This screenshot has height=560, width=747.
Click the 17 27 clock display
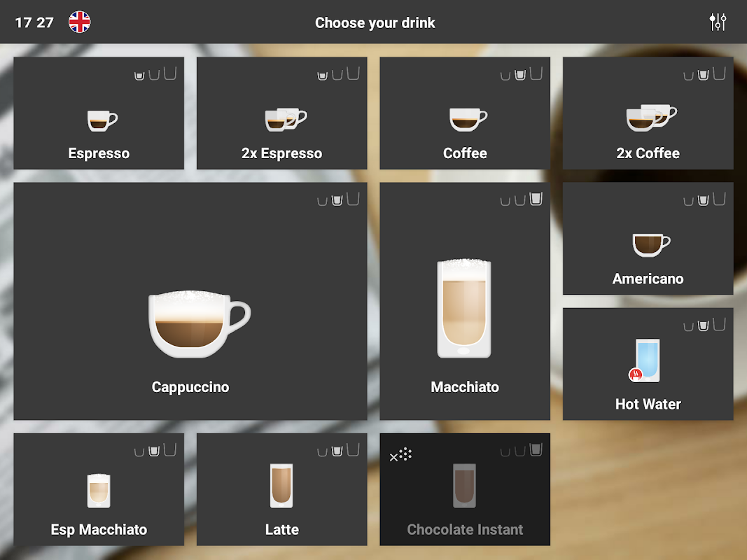tap(34, 22)
